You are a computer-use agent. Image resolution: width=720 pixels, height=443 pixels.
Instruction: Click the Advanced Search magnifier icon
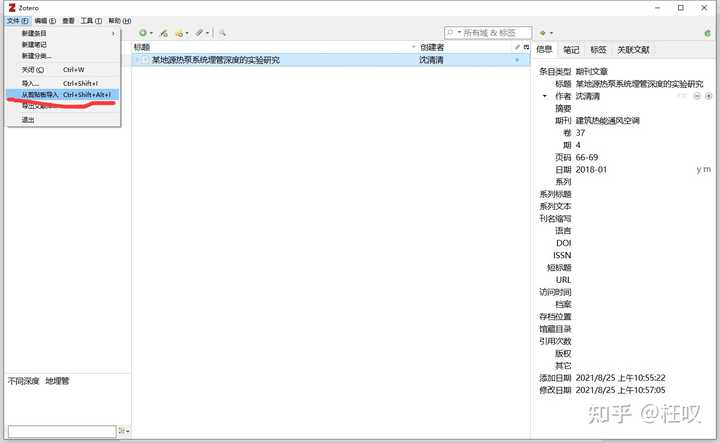pos(222,33)
